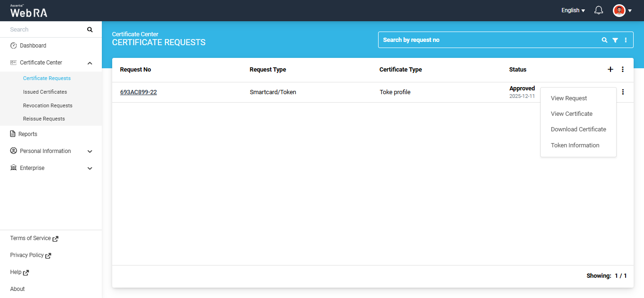This screenshot has height=298, width=644.
Task: Select View Certificate from context menu
Action: click(x=571, y=114)
